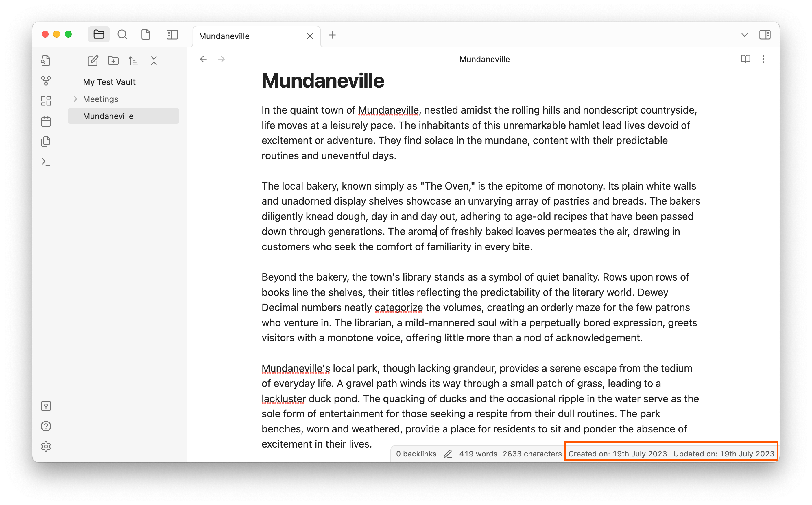Create a new note in explorer

click(x=93, y=60)
